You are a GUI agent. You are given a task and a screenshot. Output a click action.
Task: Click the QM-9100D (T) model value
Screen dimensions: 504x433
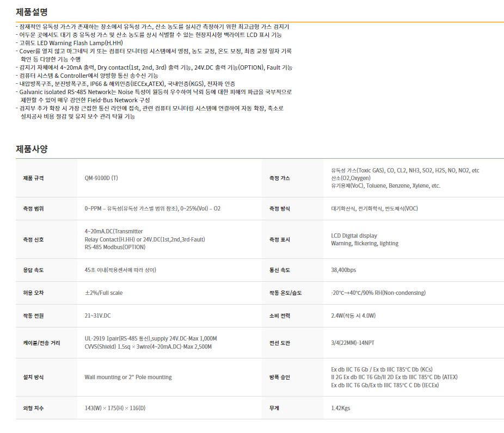[101, 178]
